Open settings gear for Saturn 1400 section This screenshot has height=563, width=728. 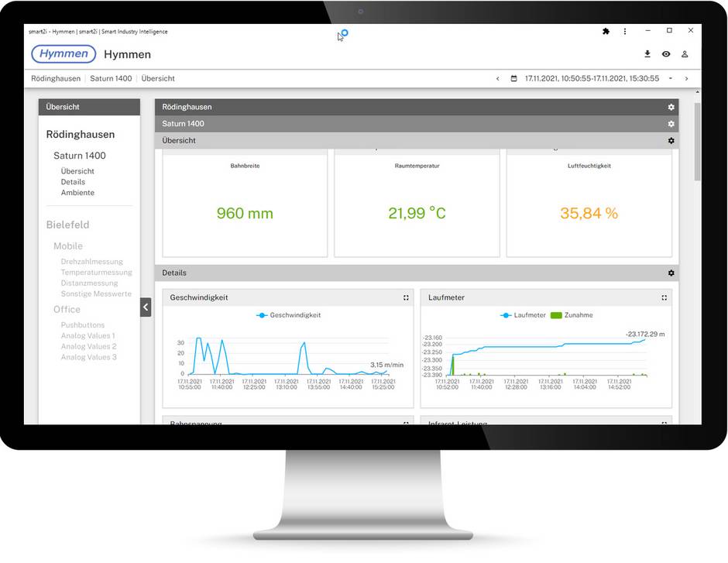coord(671,124)
